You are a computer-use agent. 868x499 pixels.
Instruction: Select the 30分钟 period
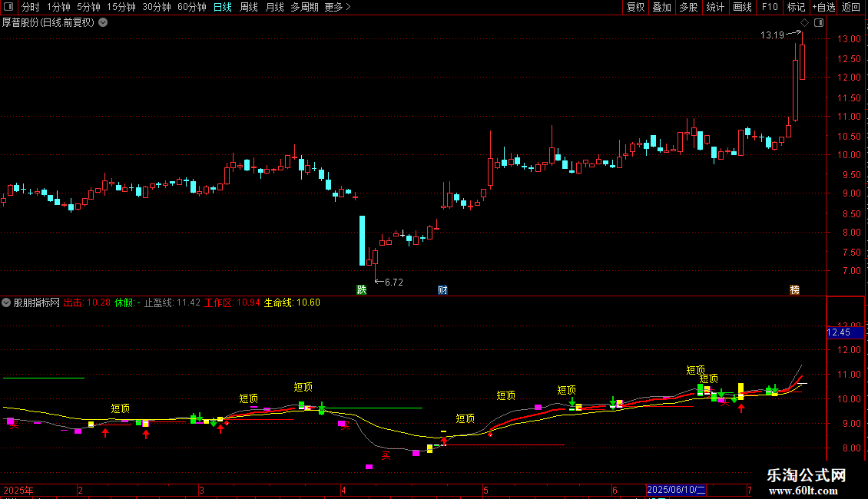[x=157, y=7]
